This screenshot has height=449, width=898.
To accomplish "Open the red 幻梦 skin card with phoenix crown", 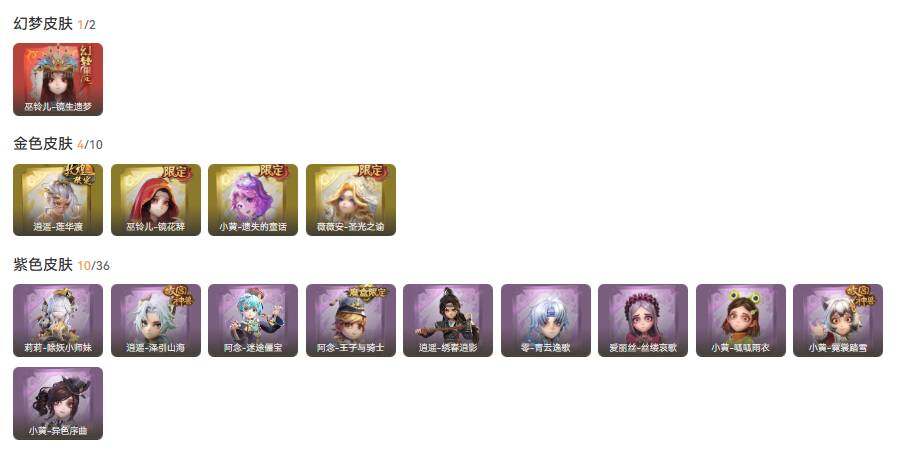I will (58, 79).
